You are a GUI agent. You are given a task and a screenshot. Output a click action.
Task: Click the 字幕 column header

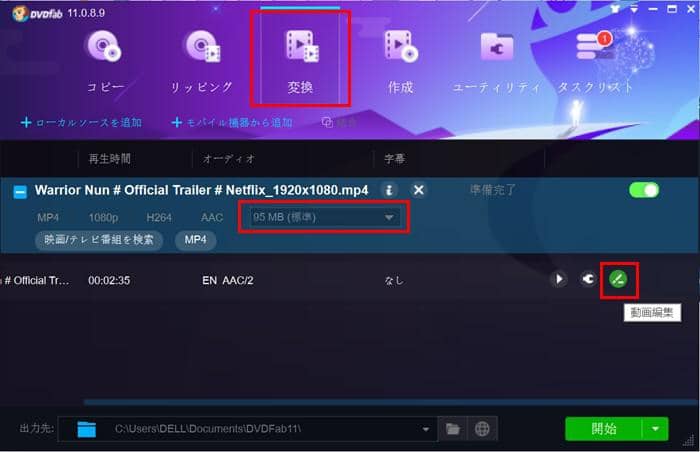[x=395, y=159]
